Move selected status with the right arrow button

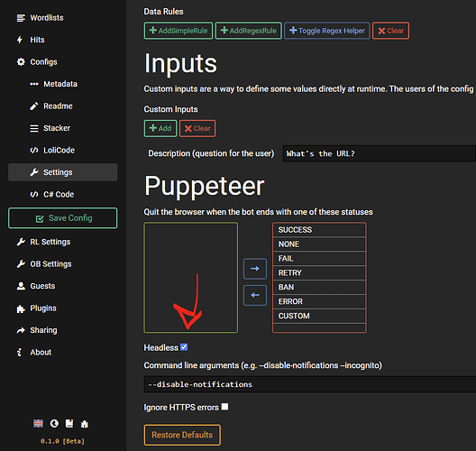click(x=255, y=269)
